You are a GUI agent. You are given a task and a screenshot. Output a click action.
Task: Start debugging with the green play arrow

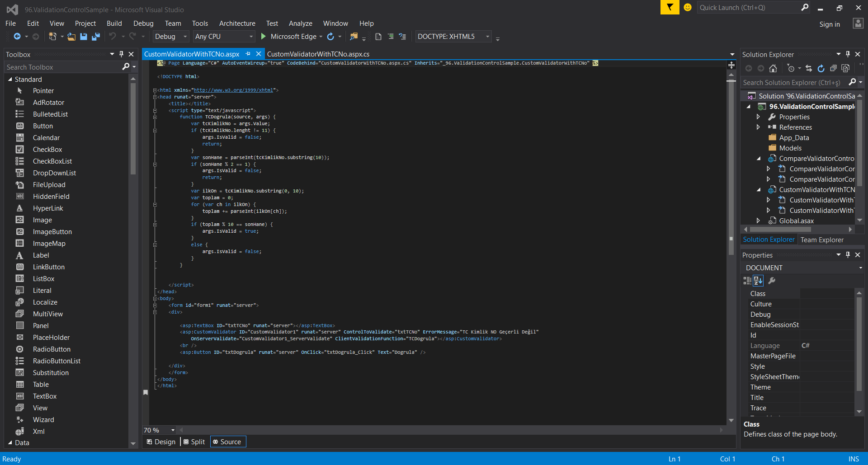264,37
